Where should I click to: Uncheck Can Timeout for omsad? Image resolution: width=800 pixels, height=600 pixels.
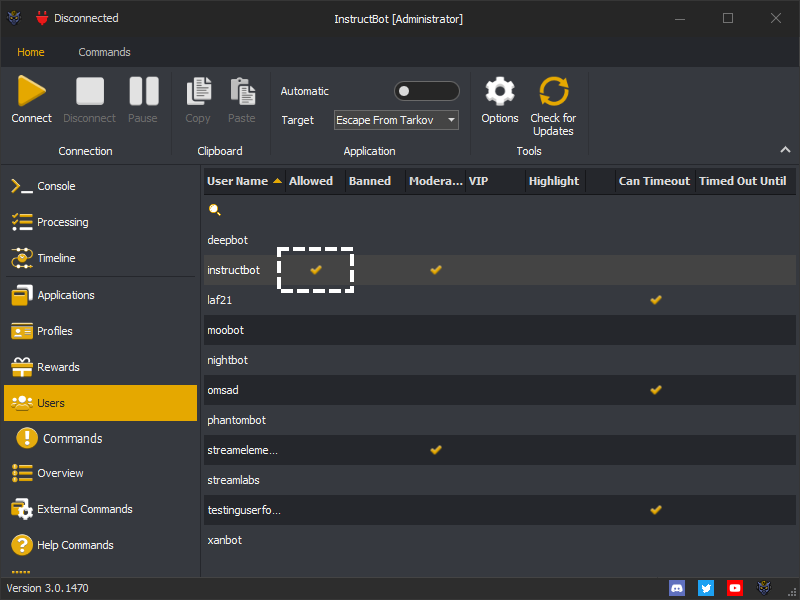tap(656, 390)
